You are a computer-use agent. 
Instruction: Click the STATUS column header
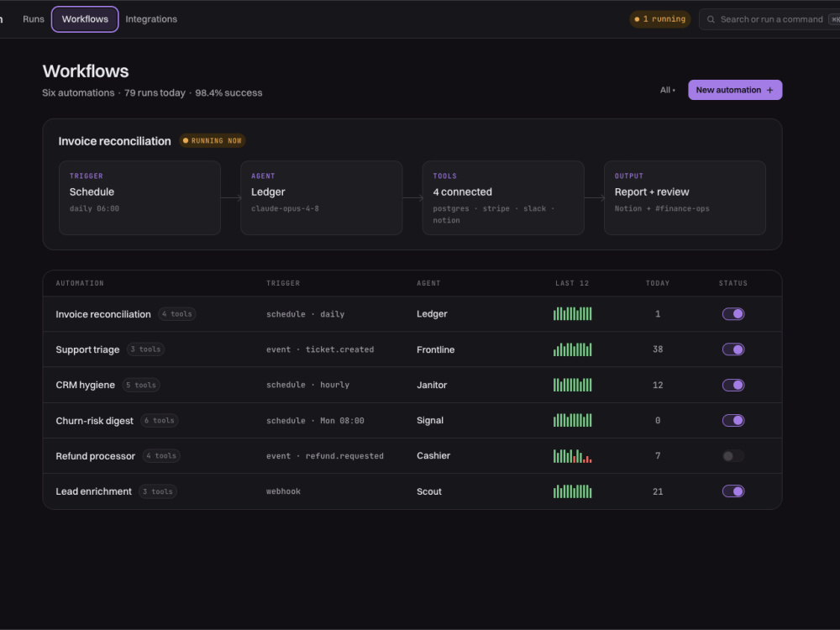[732, 283]
